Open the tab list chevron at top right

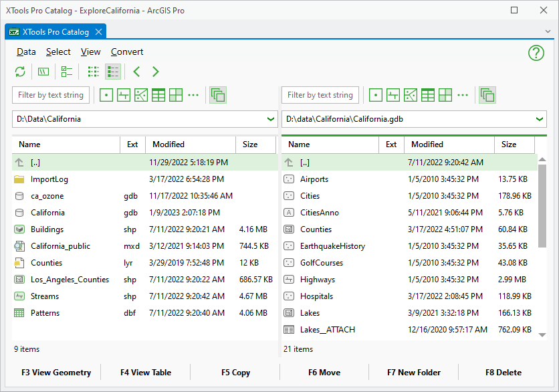[x=548, y=31]
